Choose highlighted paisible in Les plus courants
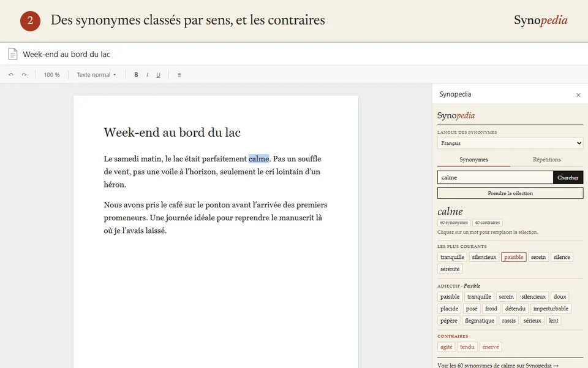 [513, 257]
